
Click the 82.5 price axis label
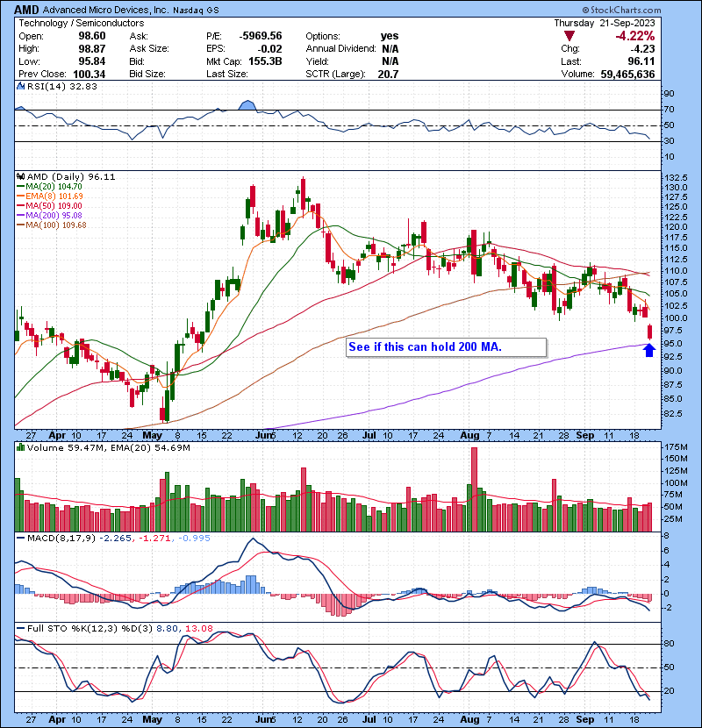673,413
